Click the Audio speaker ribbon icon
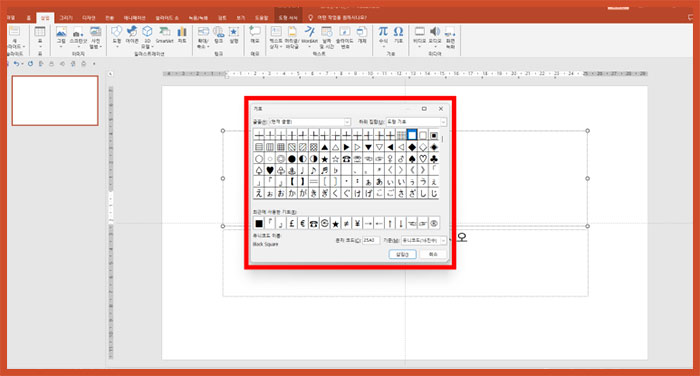Screen dimensions: 700x376 click(435, 31)
